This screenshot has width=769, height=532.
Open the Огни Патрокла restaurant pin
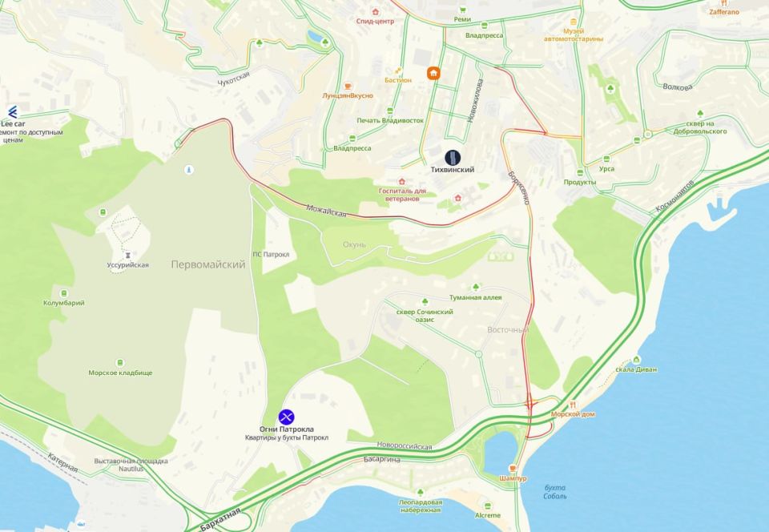coord(287,417)
